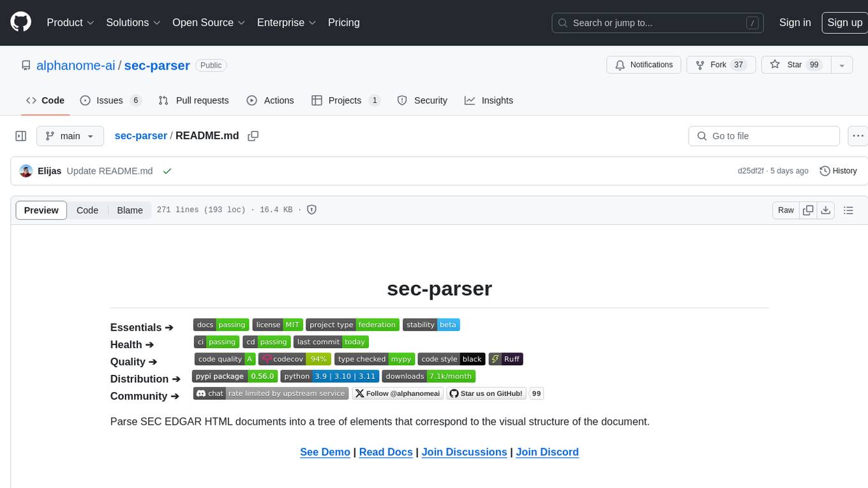The height and width of the screenshot is (488, 868).
Task: Click the Discord chat badge
Action: click(x=271, y=393)
